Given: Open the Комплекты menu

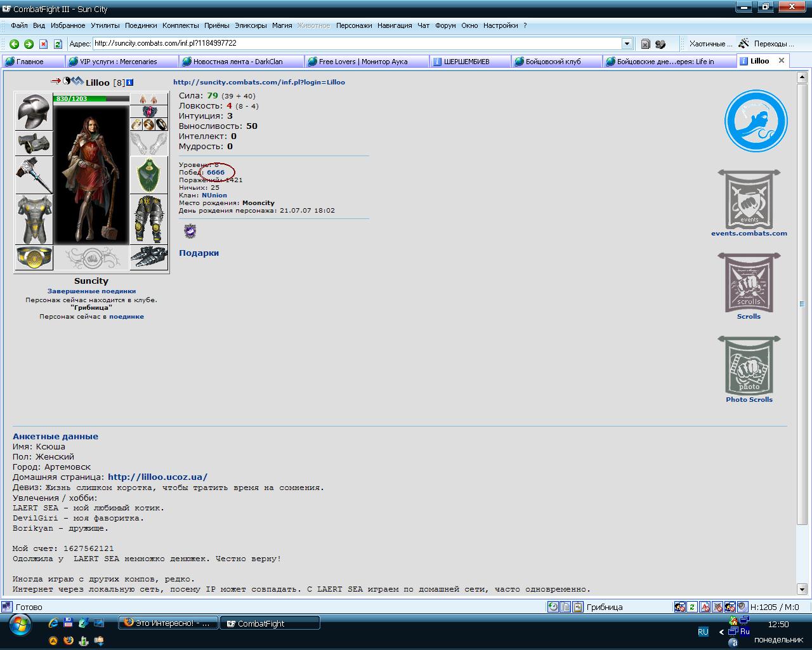Looking at the screenshot, I should (x=180, y=25).
